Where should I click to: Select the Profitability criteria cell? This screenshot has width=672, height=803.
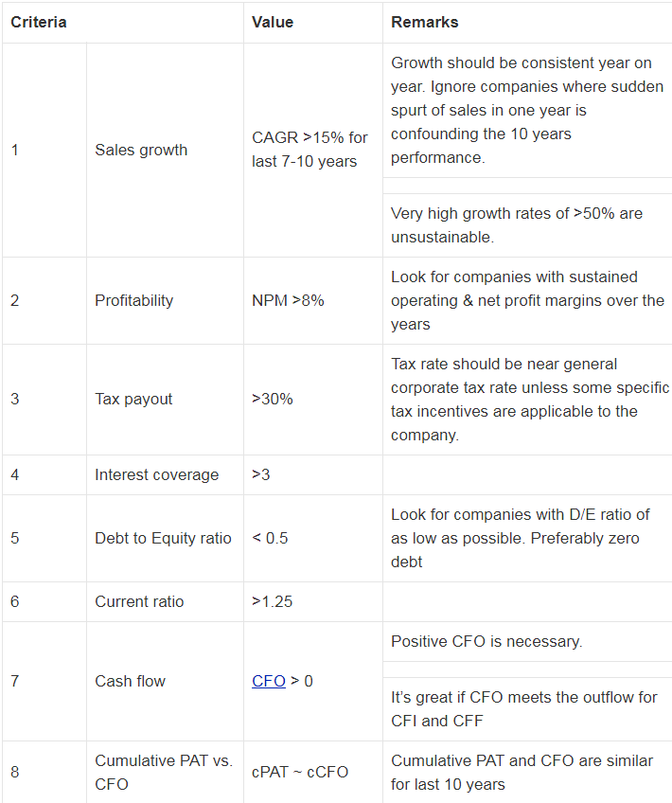point(133,300)
